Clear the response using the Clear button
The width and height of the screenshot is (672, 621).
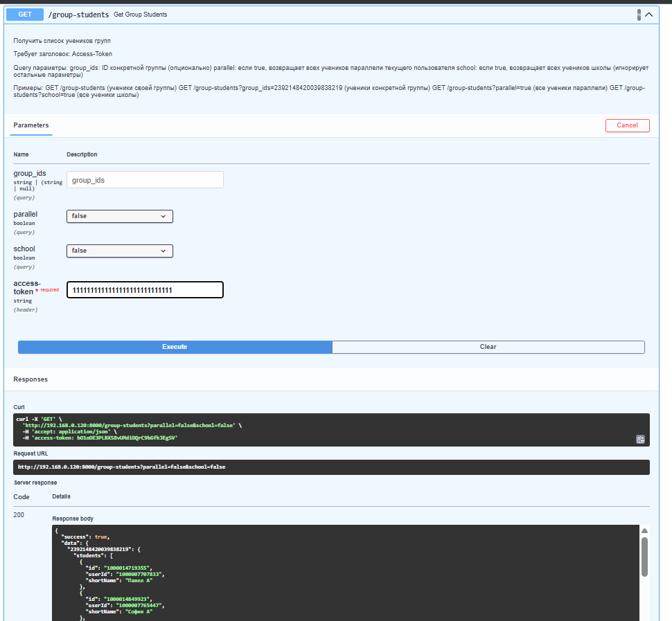coord(488,347)
